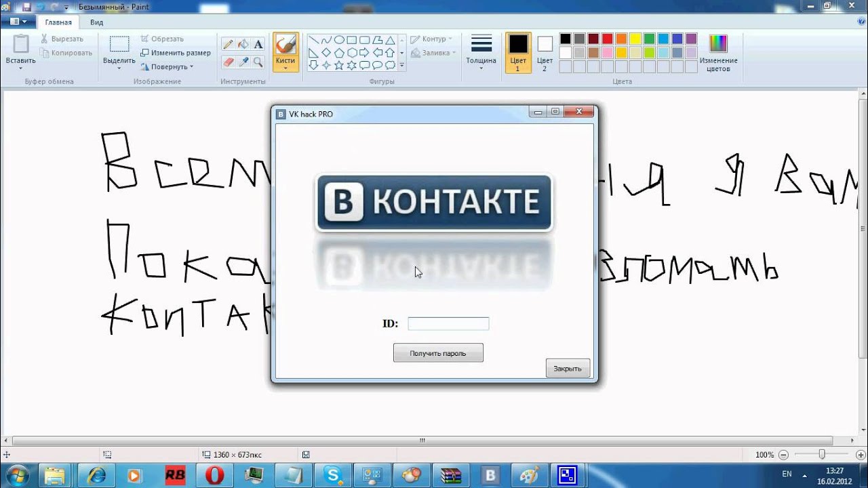Choose the Right arrow shape

point(364,52)
